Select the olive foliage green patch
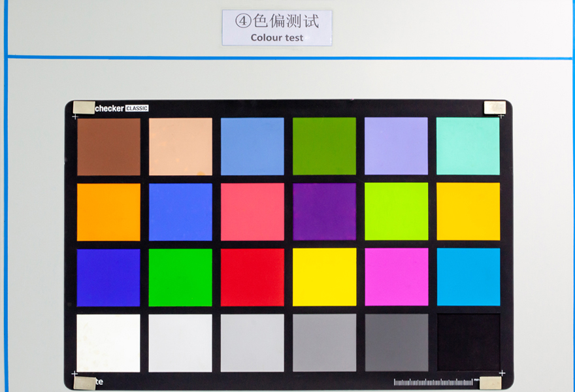575x392 pixels. point(324,146)
